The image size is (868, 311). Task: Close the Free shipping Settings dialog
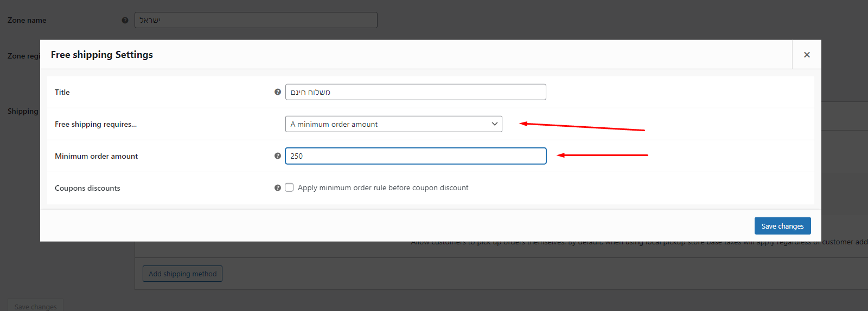click(807, 55)
